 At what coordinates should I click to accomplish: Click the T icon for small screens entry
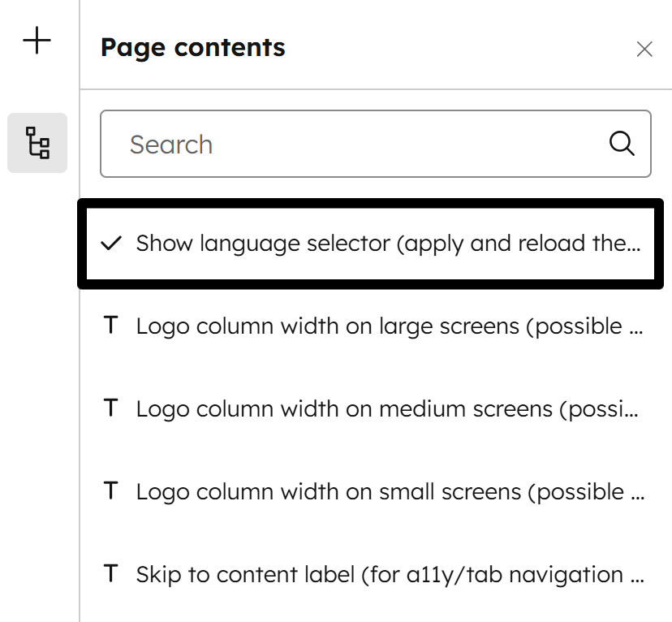[111, 491]
